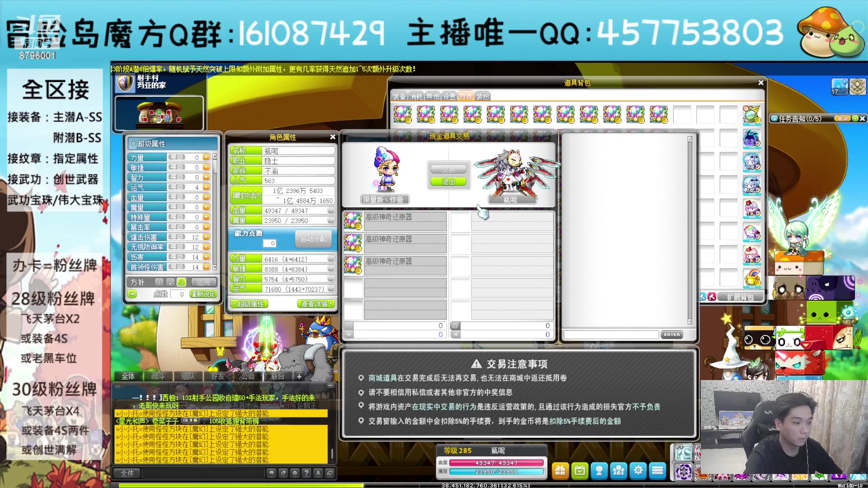
Task: Open the 装备 tab in the item bag
Action: coord(399,96)
